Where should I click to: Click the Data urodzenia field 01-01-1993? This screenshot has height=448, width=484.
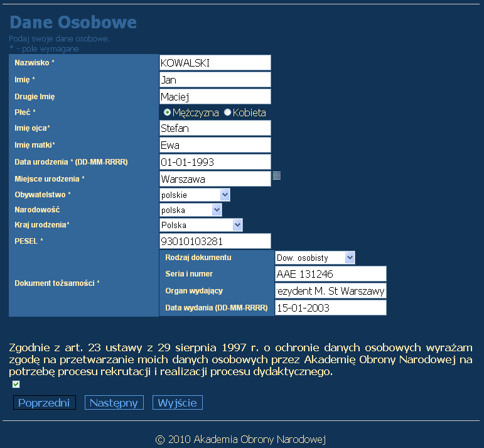[215, 162]
